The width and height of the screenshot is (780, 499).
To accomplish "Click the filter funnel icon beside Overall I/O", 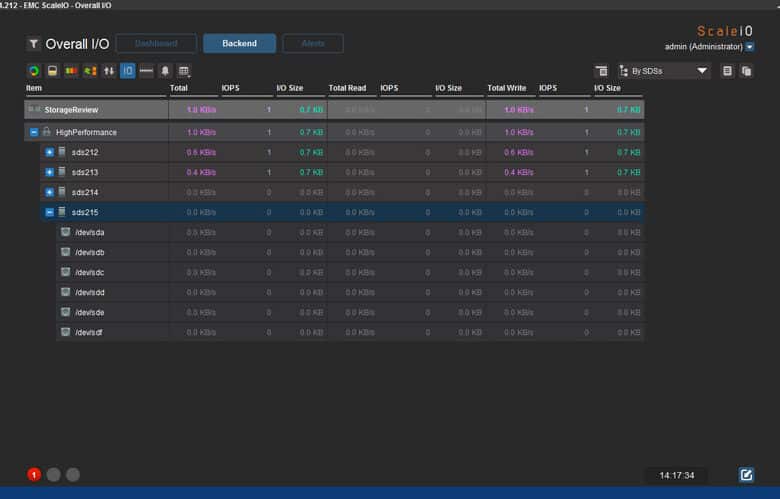I will pos(33,44).
